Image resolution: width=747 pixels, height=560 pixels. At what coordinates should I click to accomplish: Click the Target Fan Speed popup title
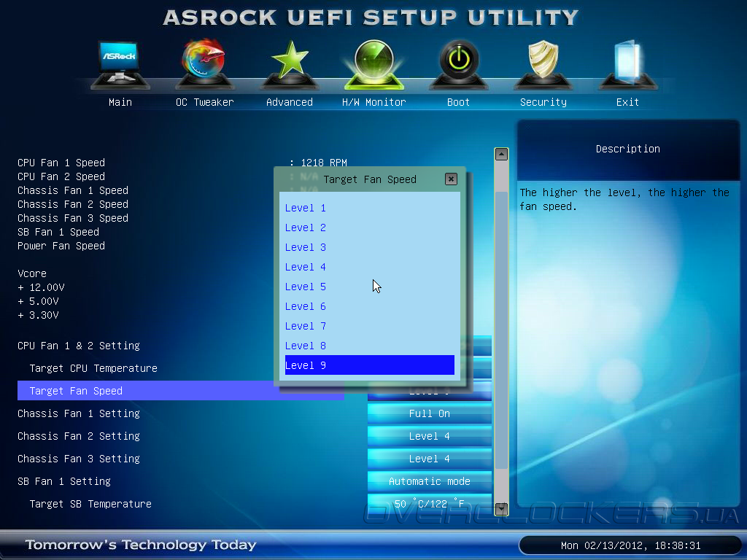[x=370, y=179]
